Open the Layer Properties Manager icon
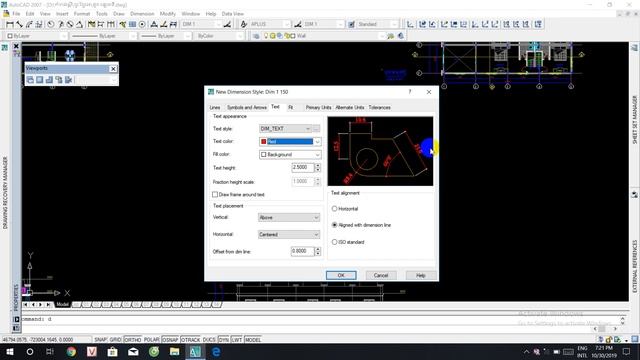 256,36
